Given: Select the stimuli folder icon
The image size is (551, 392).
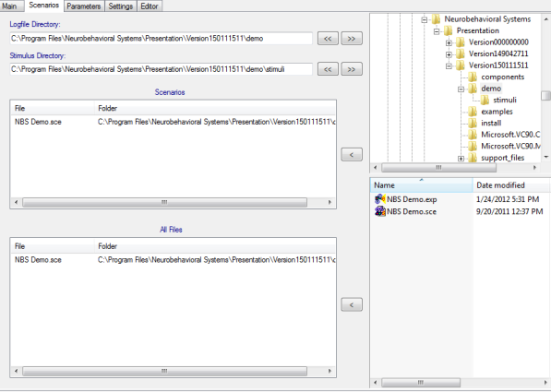Looking at the screenshot, I should (485, 101).
